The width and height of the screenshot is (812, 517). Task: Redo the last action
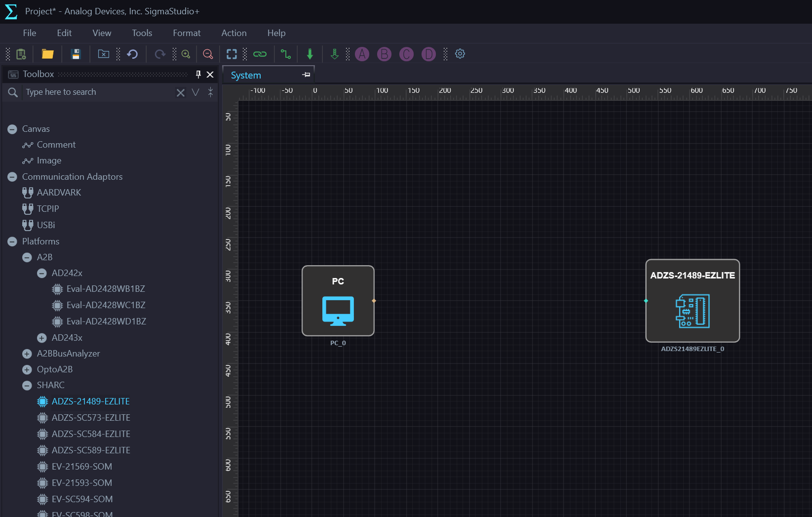160,54
